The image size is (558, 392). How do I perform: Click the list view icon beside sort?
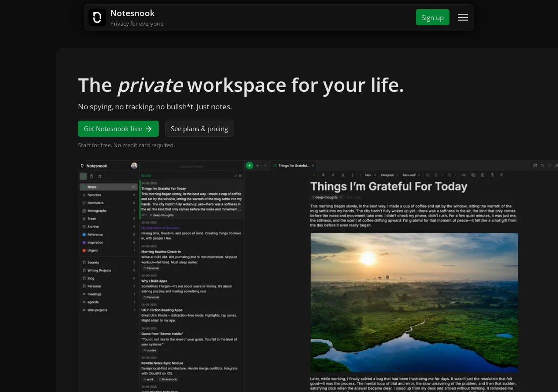(x=240, y=176)
